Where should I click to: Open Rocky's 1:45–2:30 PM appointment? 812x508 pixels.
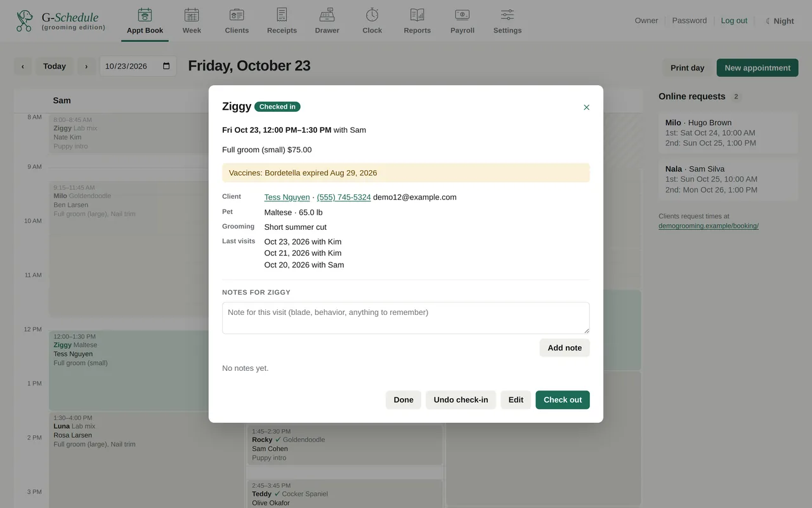(344, 444)
